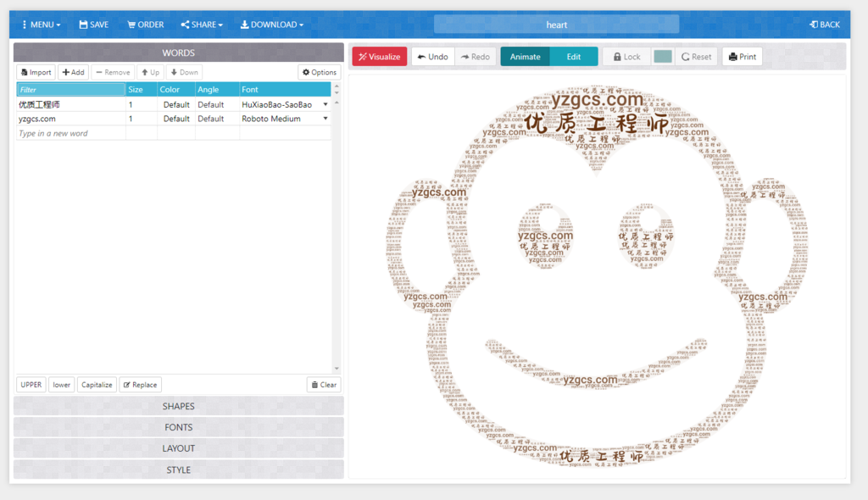Screen dimensions: 868x500
Task: Move selected word Down
Action: (x=184, y=72)
